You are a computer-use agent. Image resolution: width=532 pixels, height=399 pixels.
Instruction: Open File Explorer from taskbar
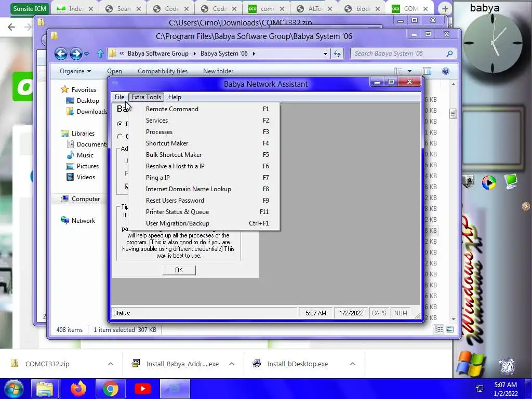(x=45, y=389)
